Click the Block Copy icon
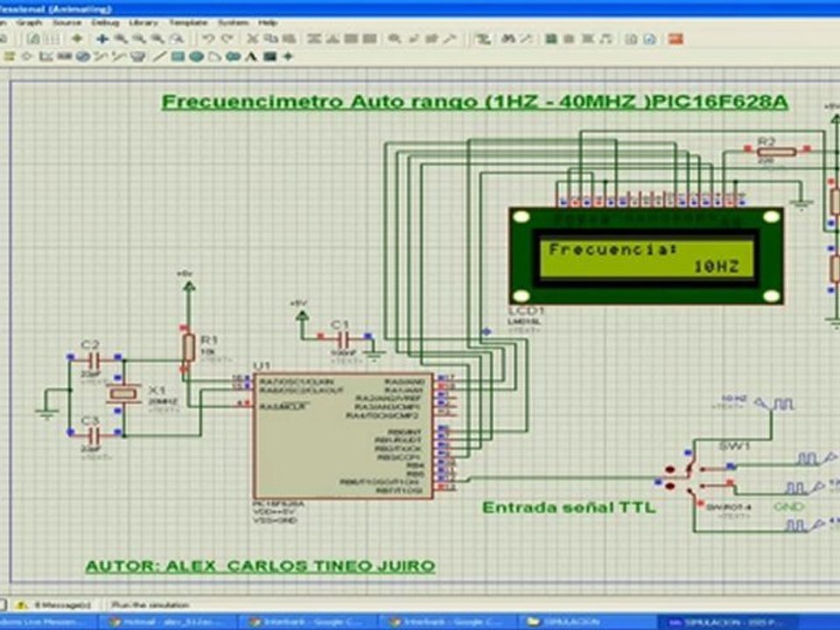This screenshot has width=840, height=630. tap(314, 39)
